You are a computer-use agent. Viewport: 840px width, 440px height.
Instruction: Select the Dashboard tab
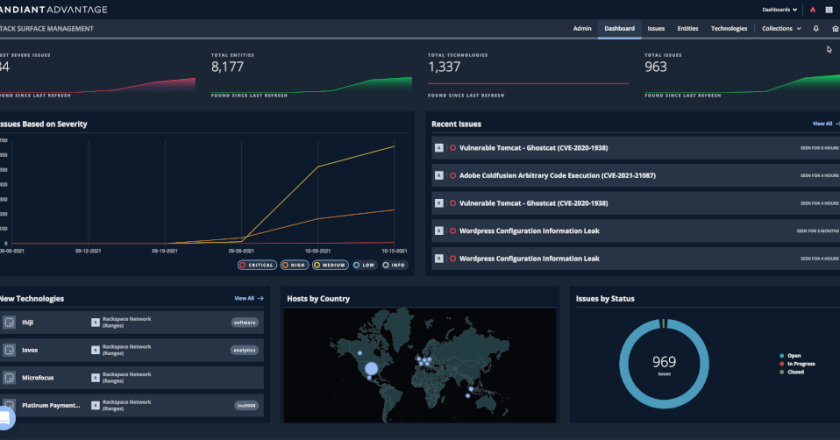(x=619, y=28)
